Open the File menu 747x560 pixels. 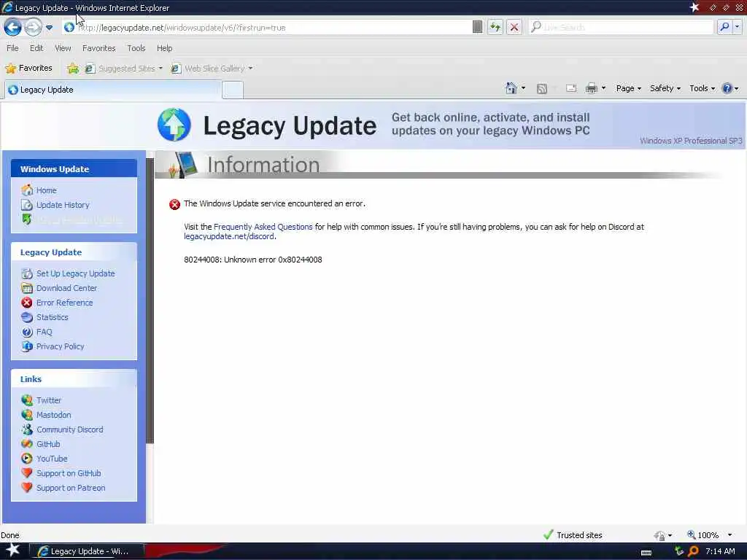pyautogui.click(x=12, y=48)
